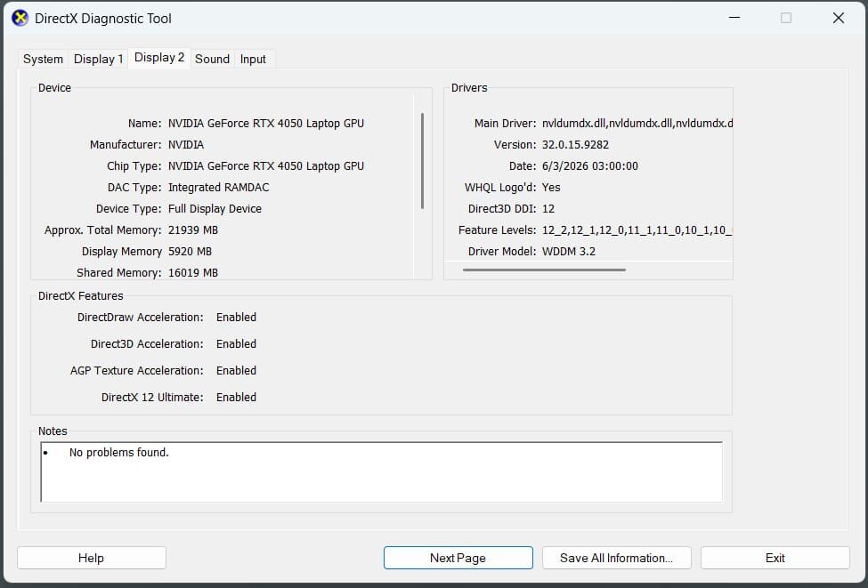
Task: Click the Direct3D Acceleration Enabled value
Action: (237, 344)
